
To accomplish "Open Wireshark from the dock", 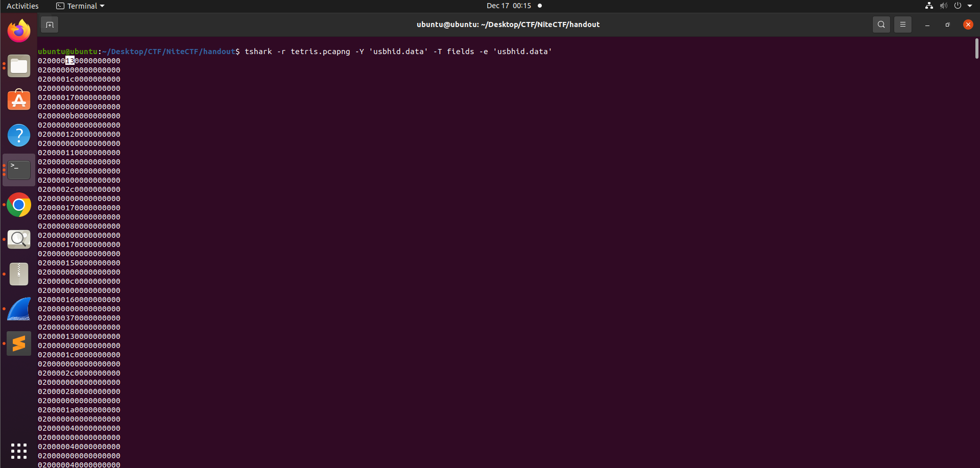I will (x=19, y=309).
